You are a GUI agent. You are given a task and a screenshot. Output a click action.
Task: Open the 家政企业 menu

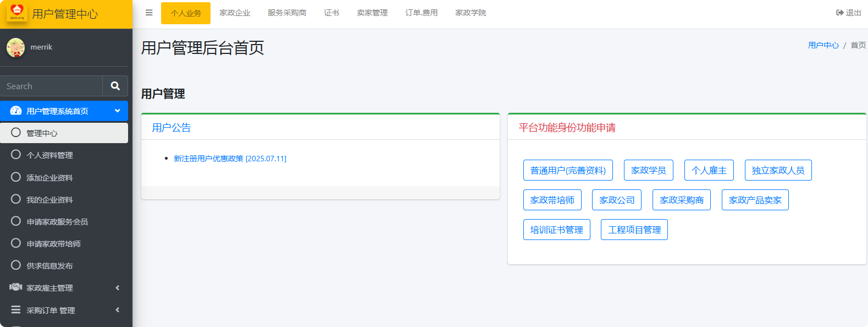point(235,13)
